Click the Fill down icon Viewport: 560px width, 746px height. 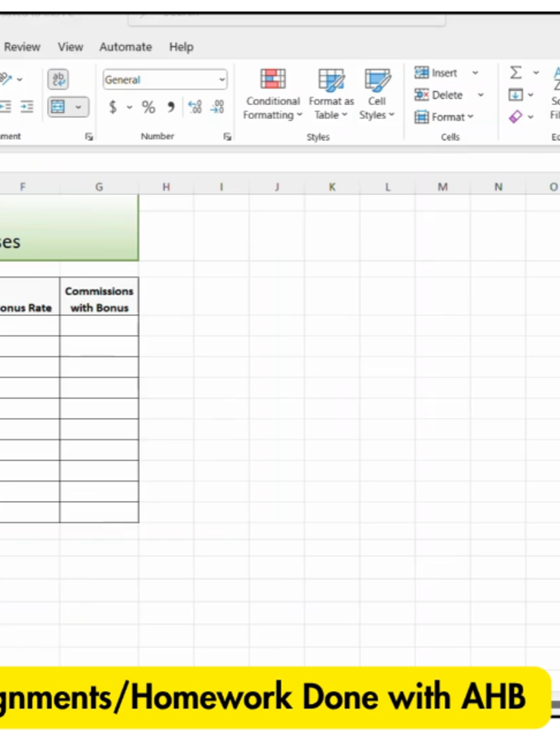click(516, 95)
